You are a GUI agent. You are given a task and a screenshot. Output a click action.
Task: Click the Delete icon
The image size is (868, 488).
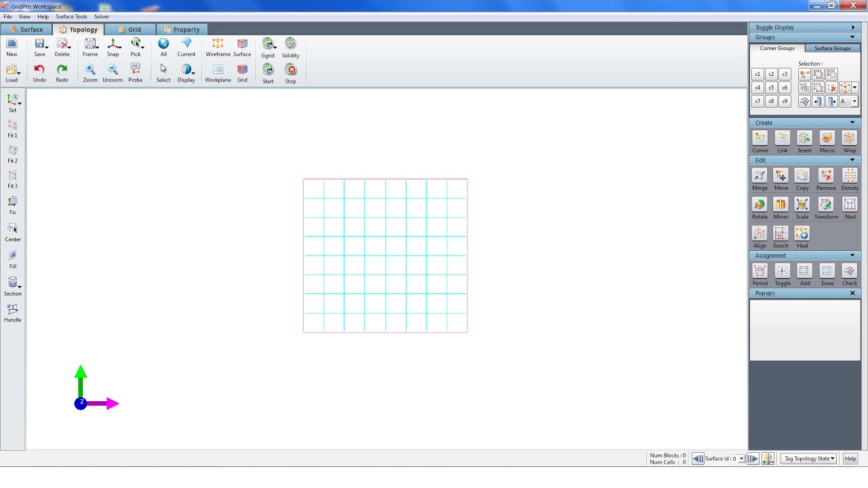pos(62,44)
